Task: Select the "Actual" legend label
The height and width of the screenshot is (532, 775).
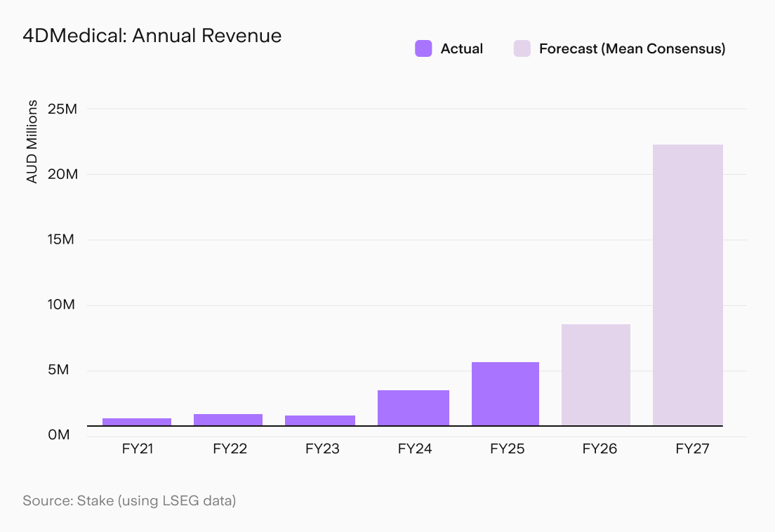Action: pos(462,48)
